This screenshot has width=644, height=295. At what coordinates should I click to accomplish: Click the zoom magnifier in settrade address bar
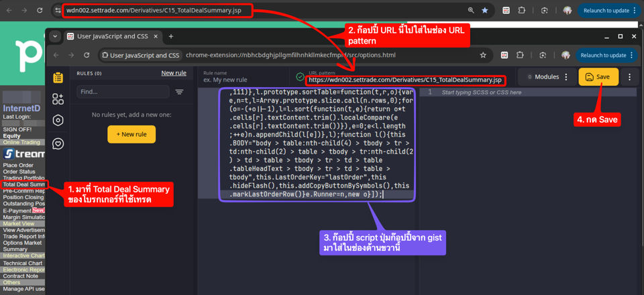(x=471, y=10)
